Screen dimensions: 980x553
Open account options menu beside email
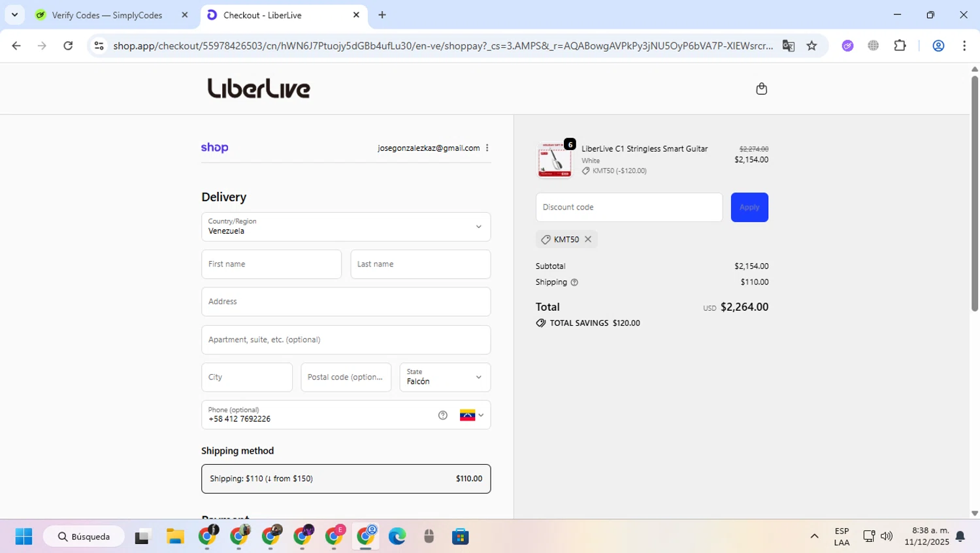[487, 148]
